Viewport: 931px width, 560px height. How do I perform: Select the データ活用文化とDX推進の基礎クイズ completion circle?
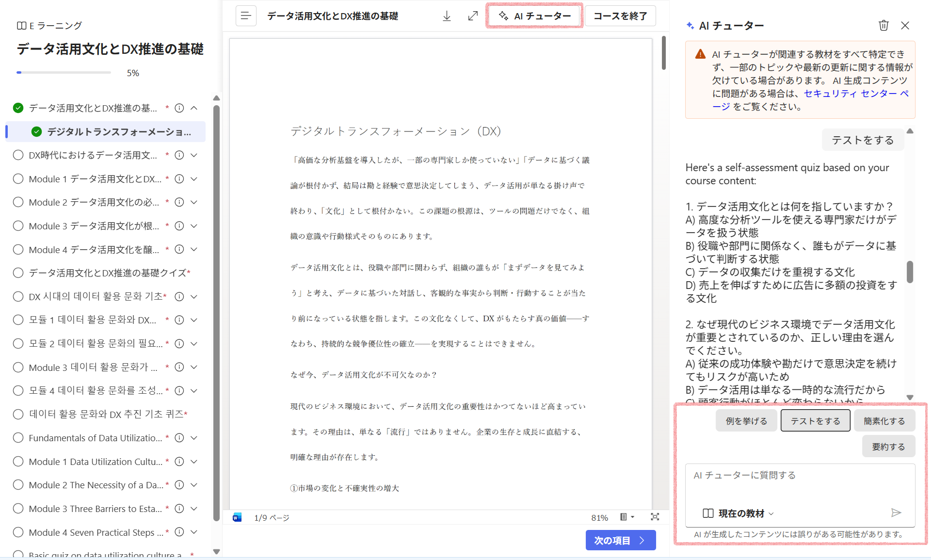[x=18, y=273]
